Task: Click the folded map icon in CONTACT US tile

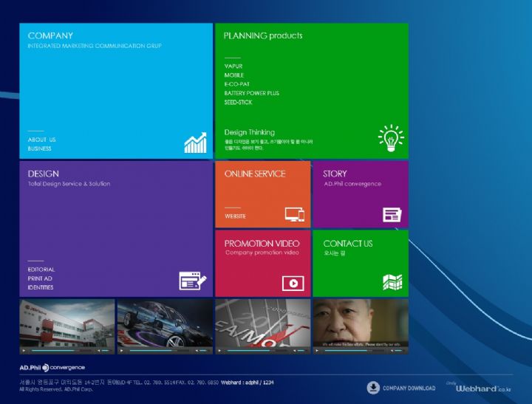Action: pos(392,282)
